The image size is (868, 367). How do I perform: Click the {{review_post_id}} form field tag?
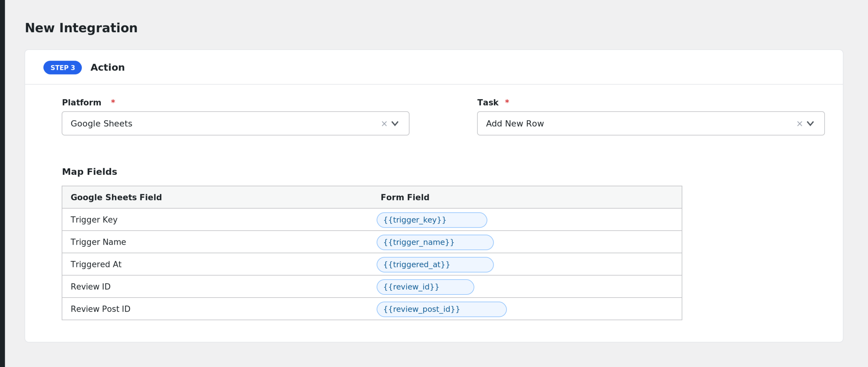(x=441, y=309)
